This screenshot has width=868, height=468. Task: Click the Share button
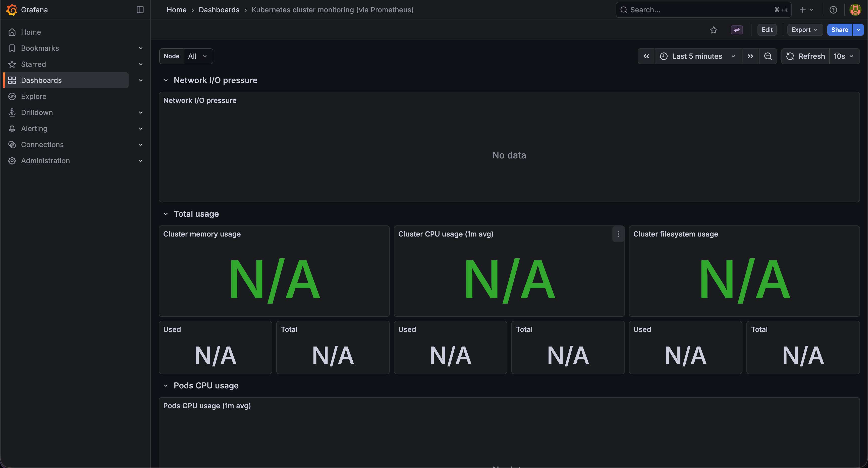tap(839, 30)
